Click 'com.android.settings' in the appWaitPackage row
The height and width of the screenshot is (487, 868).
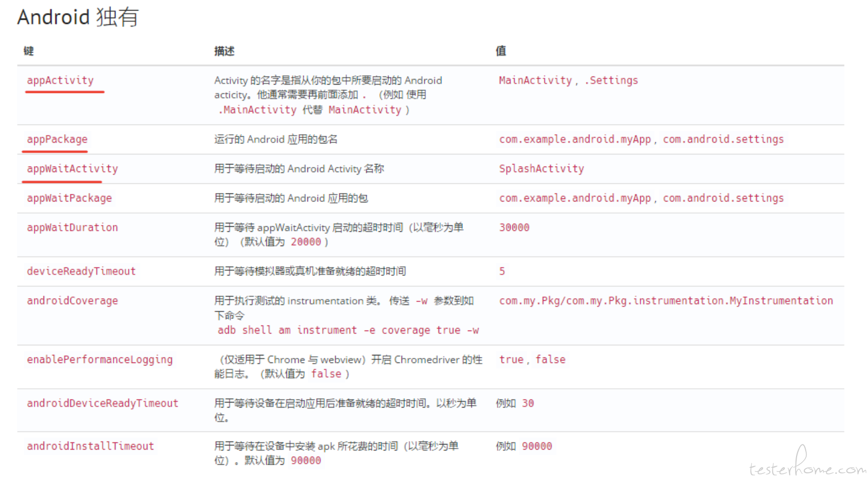click(723, 198)
